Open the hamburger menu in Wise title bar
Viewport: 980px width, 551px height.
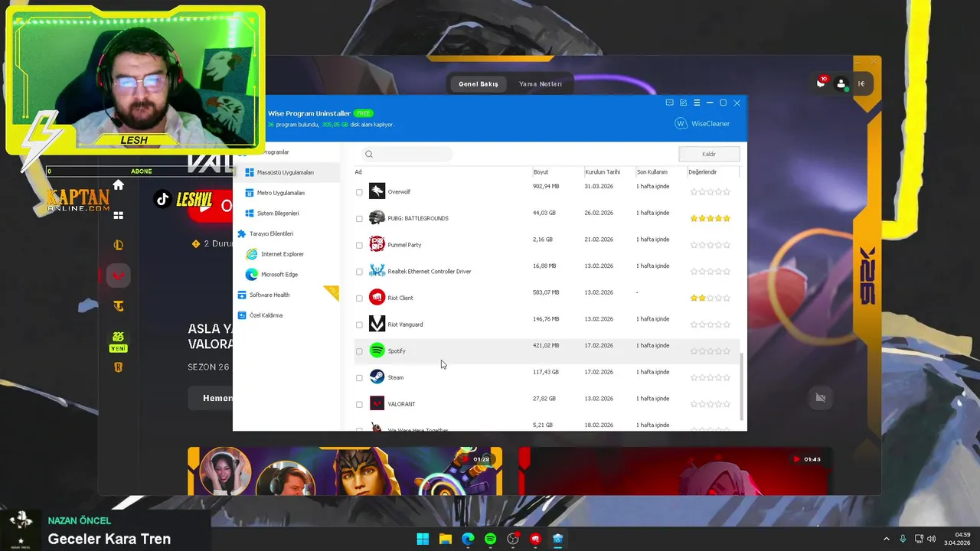click(x=696, y=103)
